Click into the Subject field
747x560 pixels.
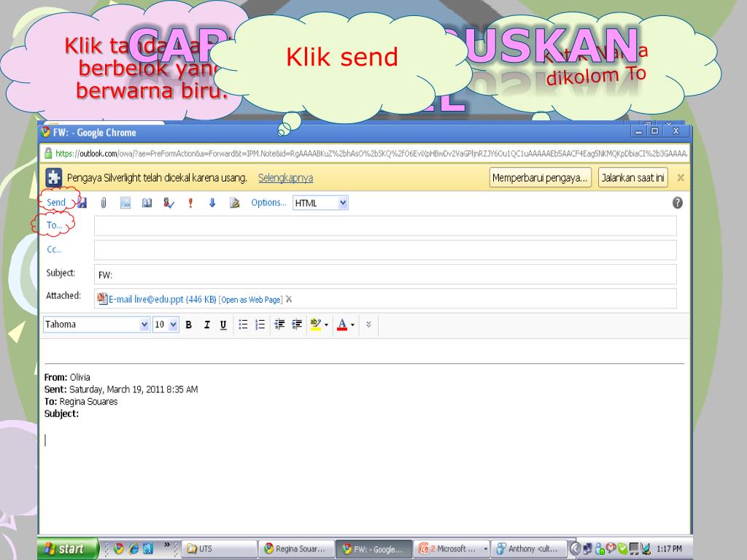[x=385, y=274]
